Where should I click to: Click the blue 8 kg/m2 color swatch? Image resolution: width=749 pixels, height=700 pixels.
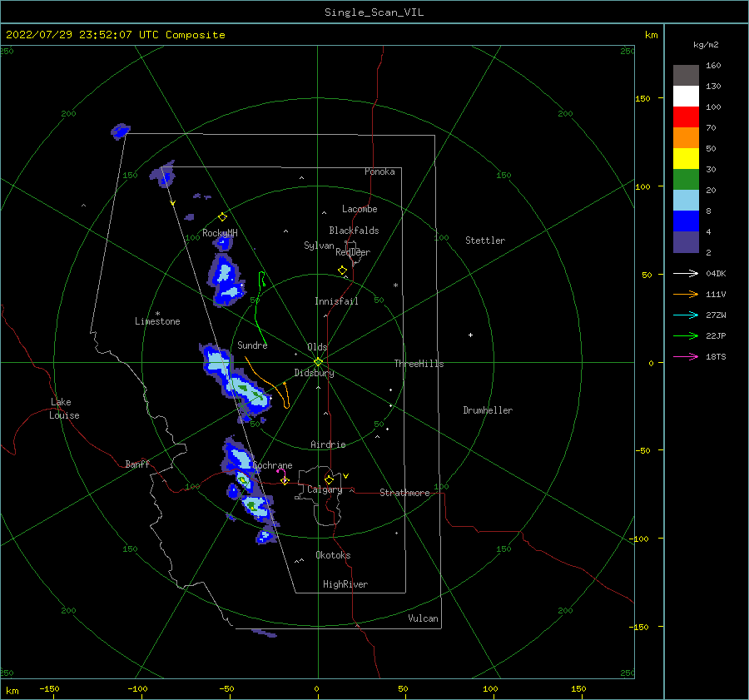point(686,221)
